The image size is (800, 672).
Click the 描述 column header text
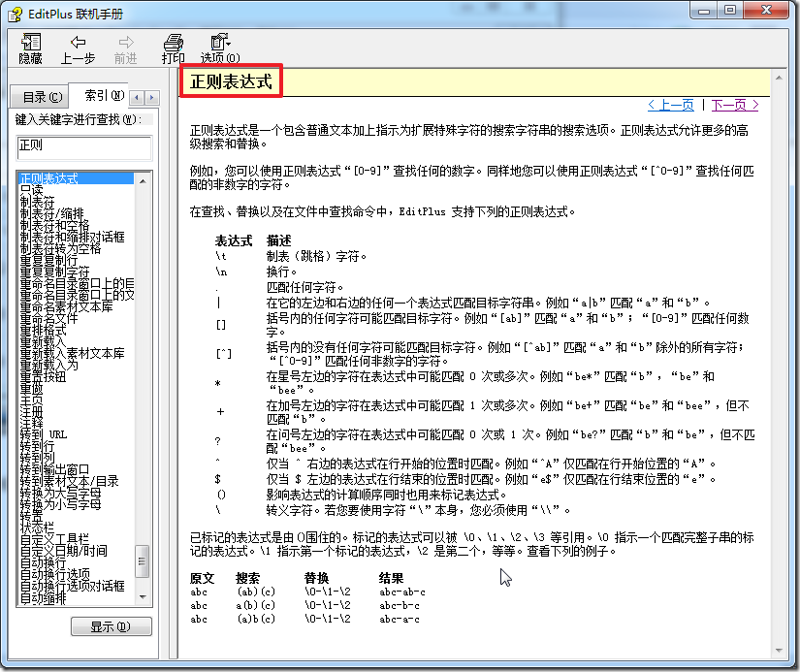click(279, 240)
